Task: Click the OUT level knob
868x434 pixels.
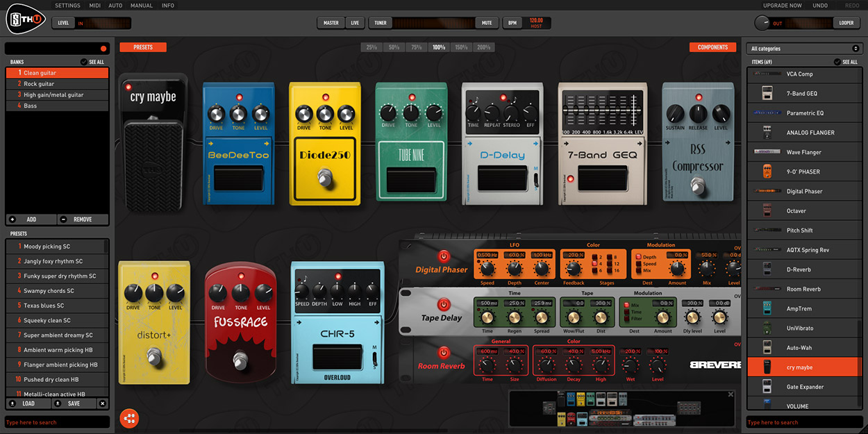Action: click(x=762, y=23)
